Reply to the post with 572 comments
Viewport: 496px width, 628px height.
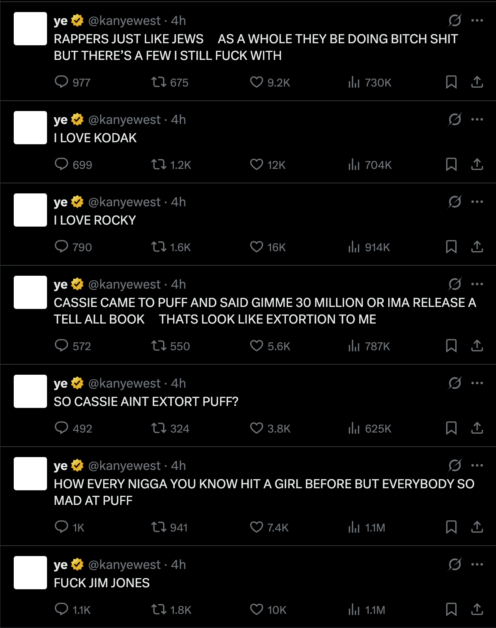pyautogui.click(x=73, y=346)
